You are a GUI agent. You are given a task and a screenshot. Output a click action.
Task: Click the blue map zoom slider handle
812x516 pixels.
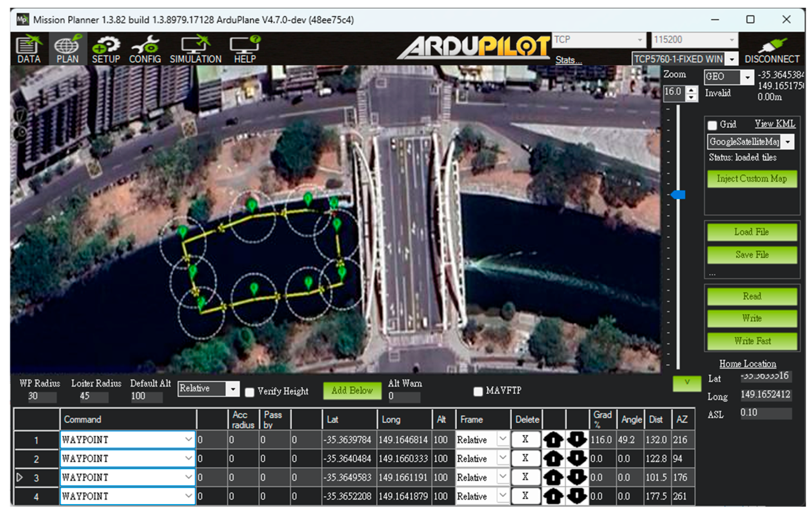[x=678, y=195]
